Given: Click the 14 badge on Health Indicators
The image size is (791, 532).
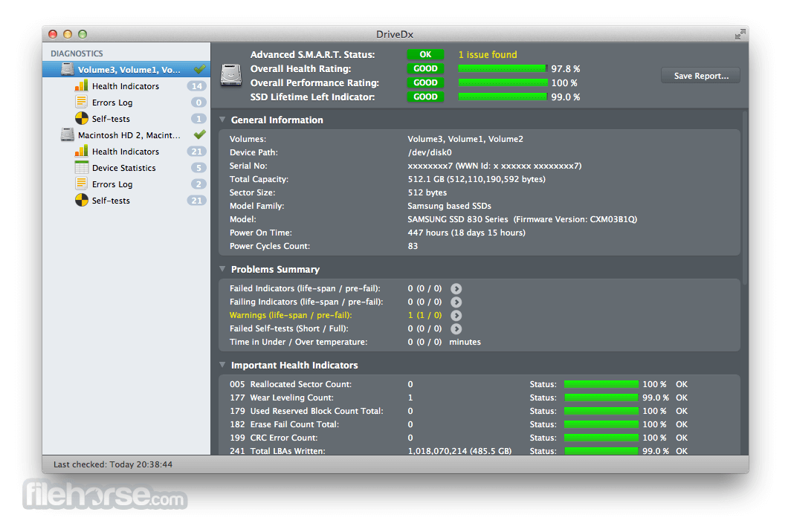Looking at the screenshot, I should [x=197, y=86].
